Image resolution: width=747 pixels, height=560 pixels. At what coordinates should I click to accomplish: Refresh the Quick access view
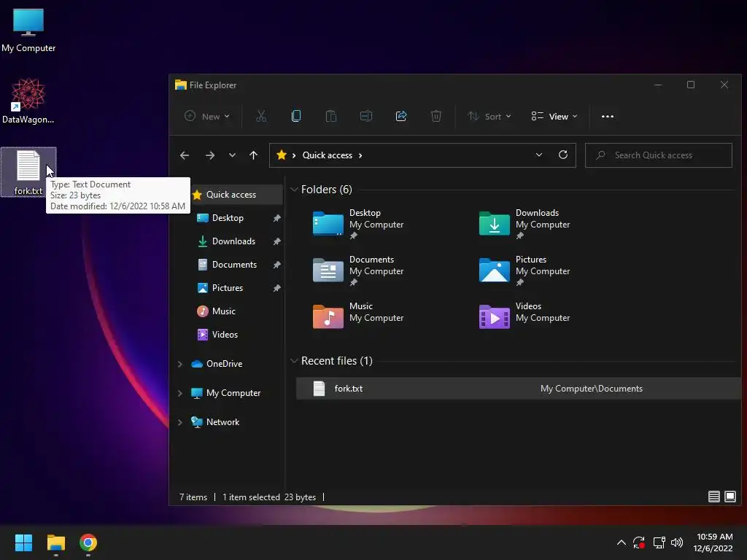click(562, 155)
